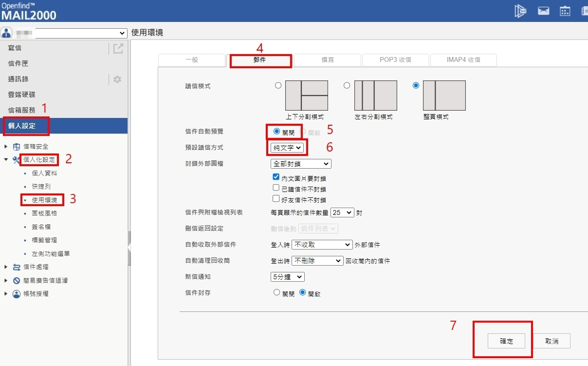
Task: Collapse the 個人化設定 tree arrow
Action: pos(6,159)
